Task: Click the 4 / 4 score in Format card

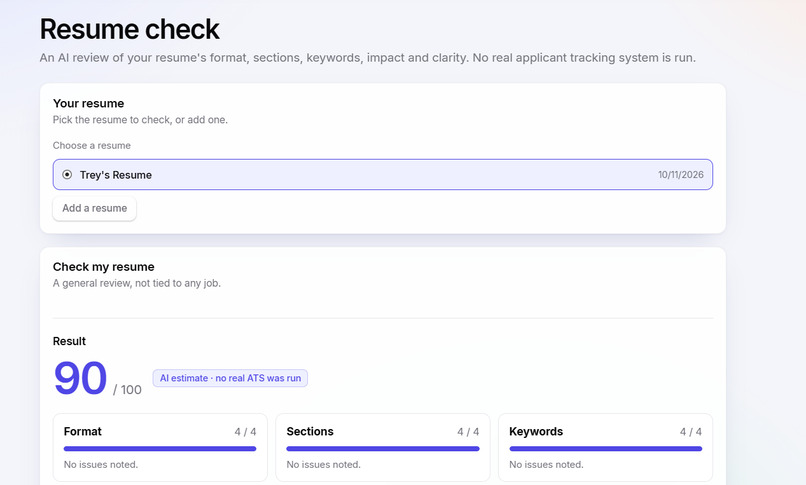Action: tap(245, 432)
